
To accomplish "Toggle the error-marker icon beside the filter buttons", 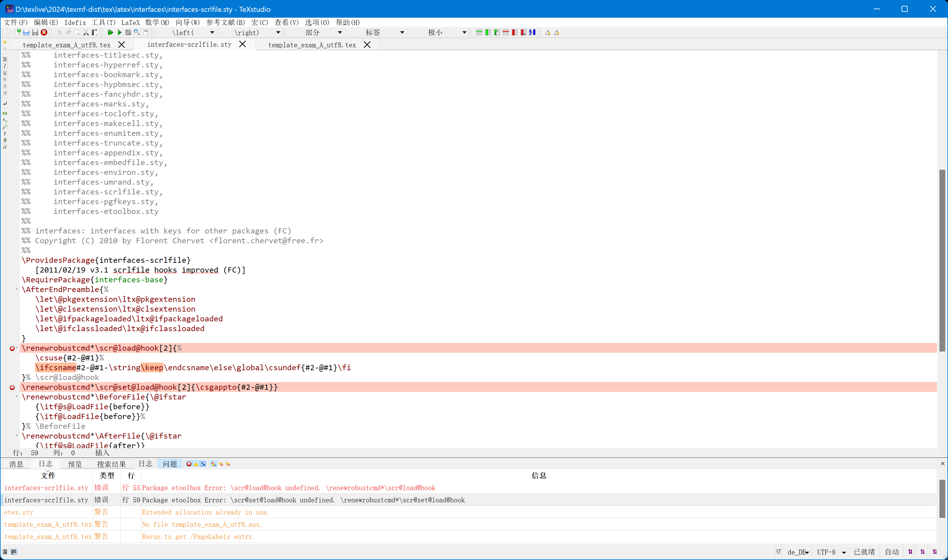I will coord(214,464).
